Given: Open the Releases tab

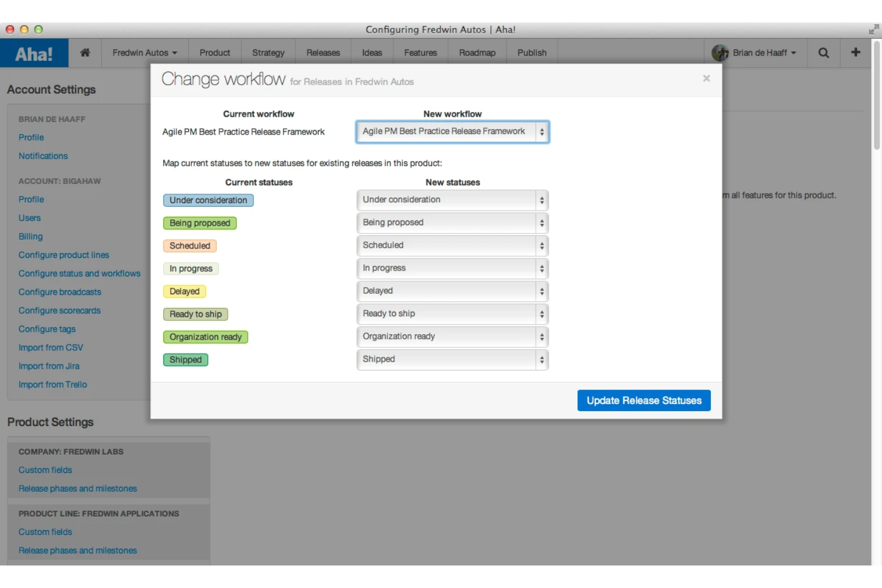Looking at the screenshot, I should coord(323,52).
